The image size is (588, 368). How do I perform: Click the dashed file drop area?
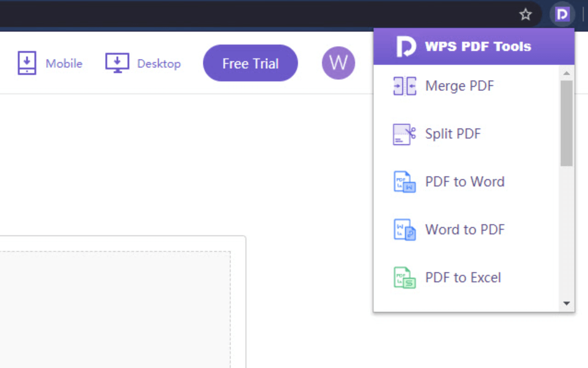point(115,310)
